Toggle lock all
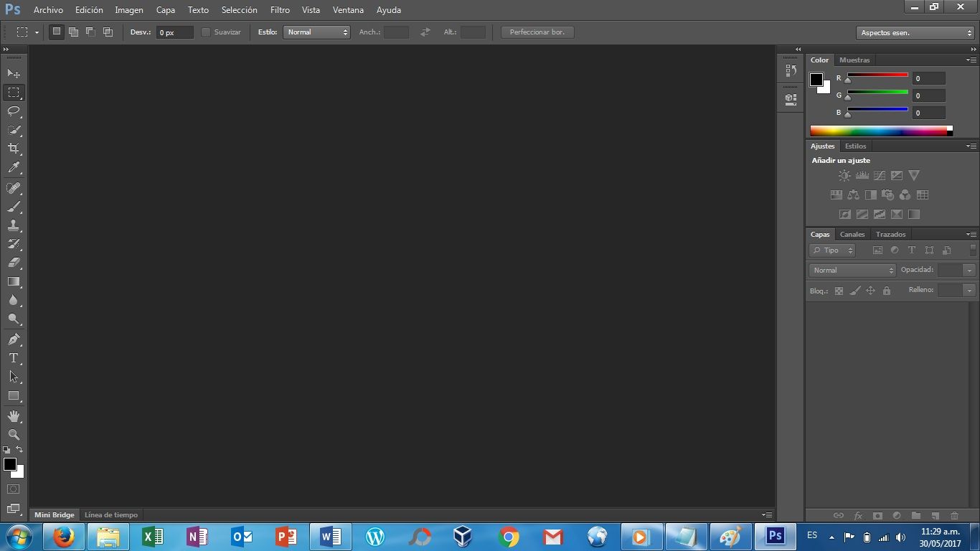Screen dimensions: 980x551 click(886, 291)
